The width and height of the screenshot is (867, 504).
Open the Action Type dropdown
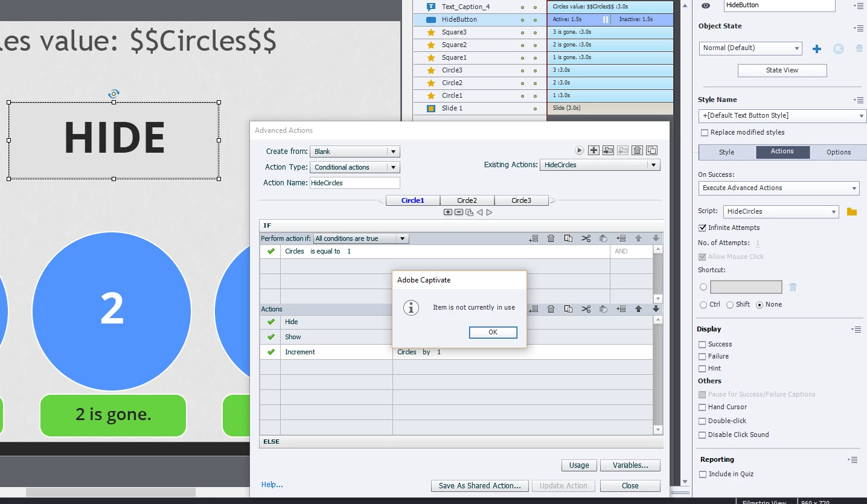coord(355,167)
